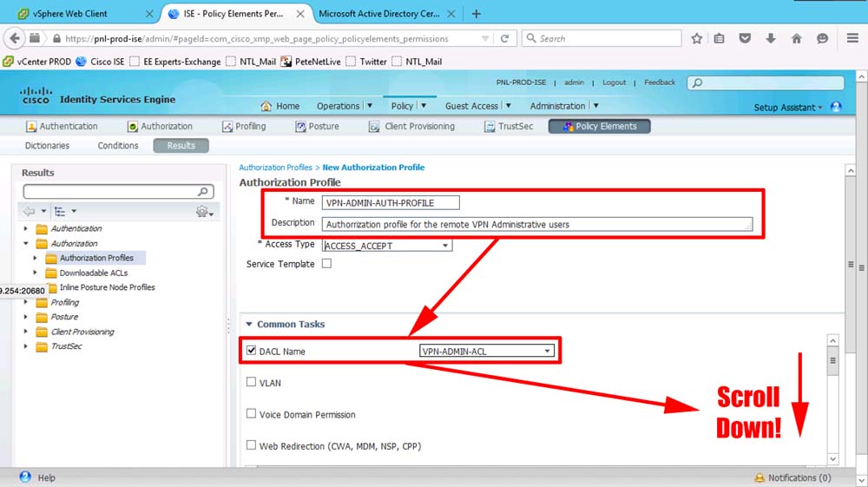Close the Microsoft Active Directory Cer... tab
The height and width of the screenshot is (487, 868).
coord(451,14)
